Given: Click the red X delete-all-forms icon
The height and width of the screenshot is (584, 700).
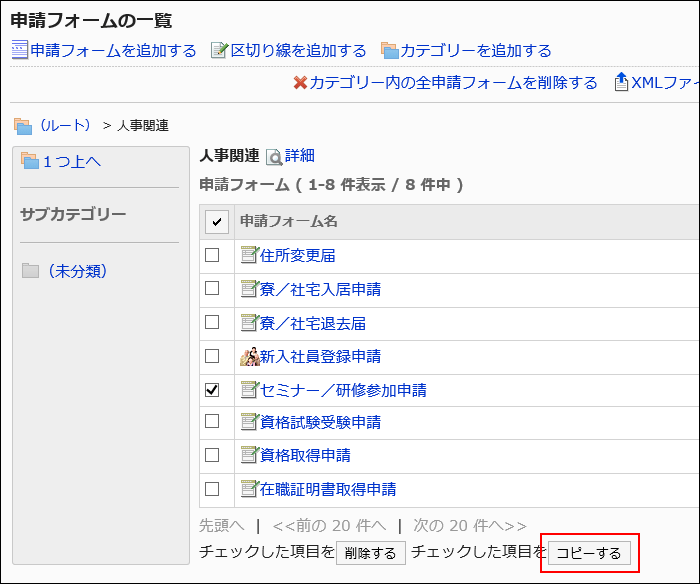Looking at the screenshot, I should click(x=300, y=83).
